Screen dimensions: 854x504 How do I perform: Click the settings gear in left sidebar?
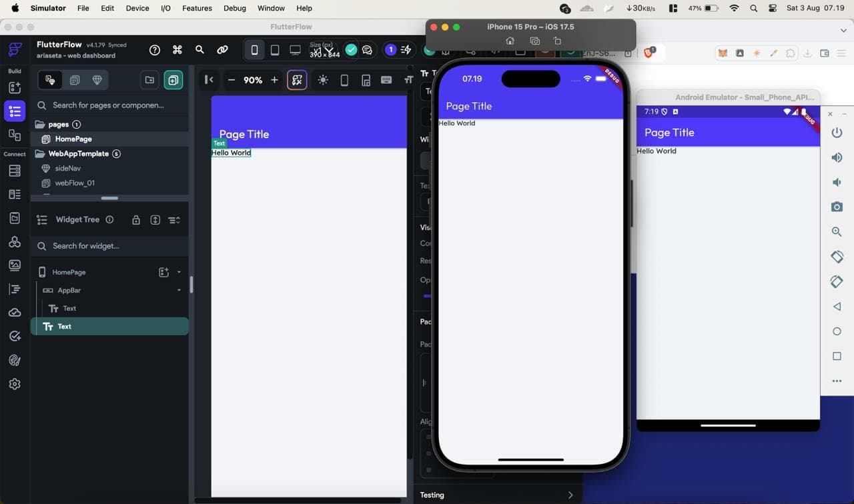15,383
